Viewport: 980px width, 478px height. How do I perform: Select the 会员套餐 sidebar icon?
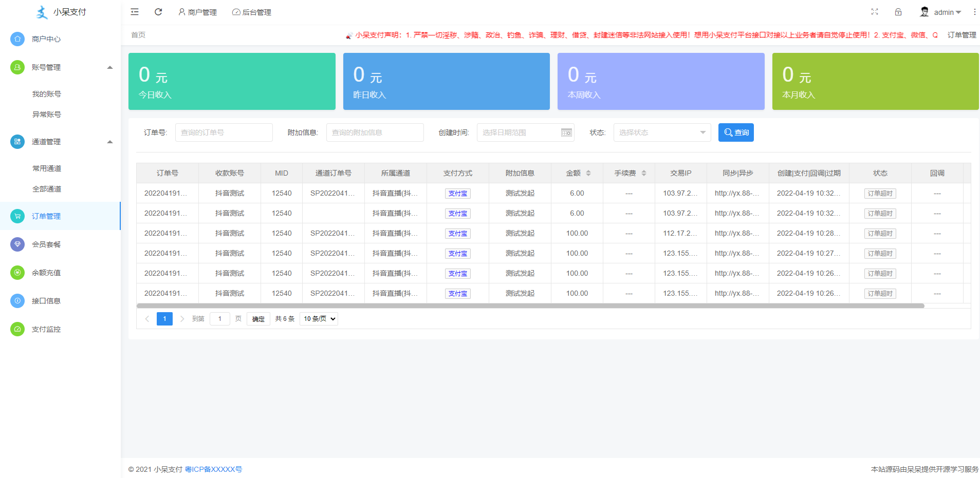(x=17, y=244)
